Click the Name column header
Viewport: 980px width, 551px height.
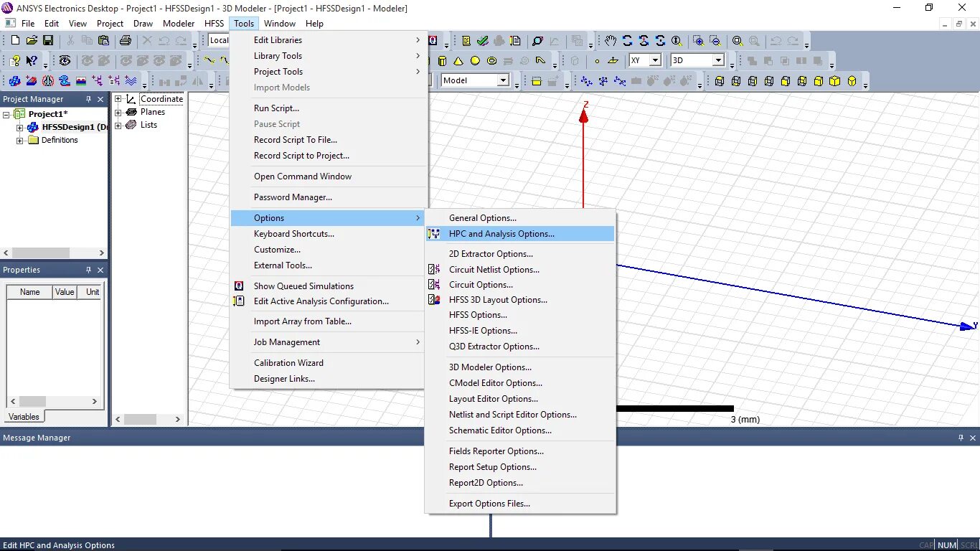[x=29, y=292]
